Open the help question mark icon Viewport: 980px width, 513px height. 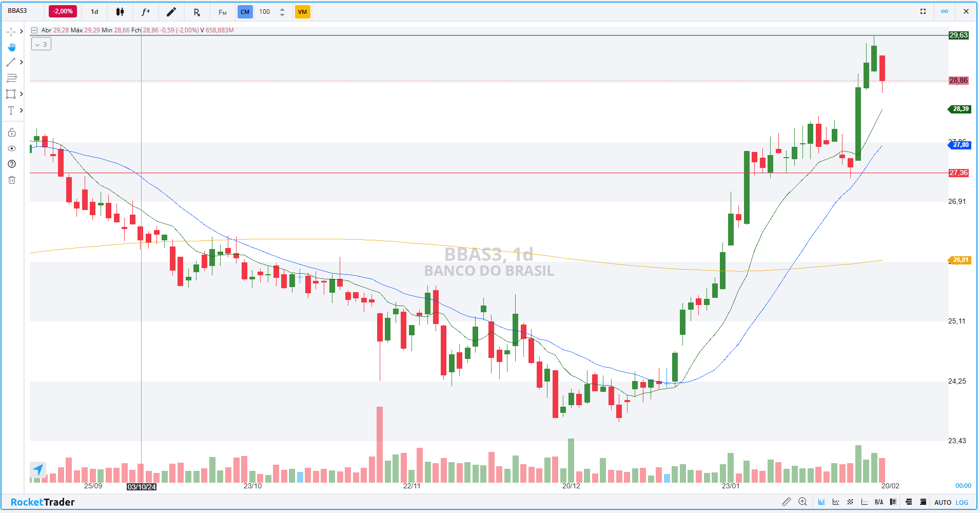click(12, 164)
